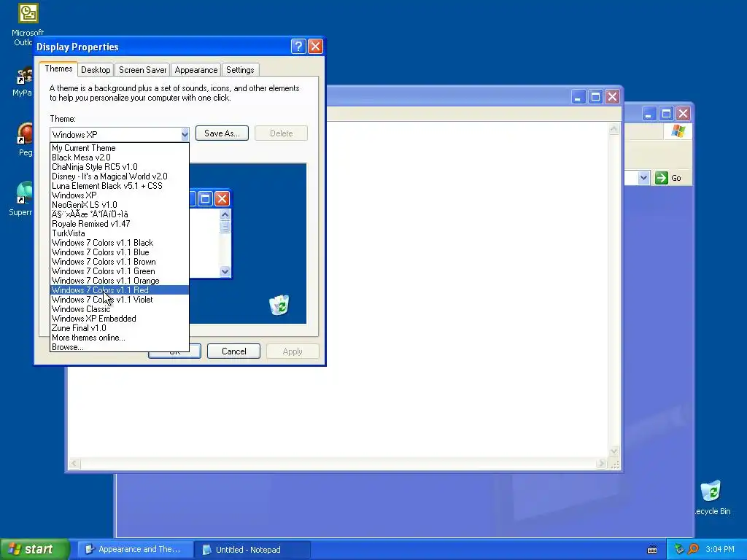The width and height of the screenshot is (747, 560).
Task: Select Windows 7 Colors v1.1 Blue
Action: point(120,252)
